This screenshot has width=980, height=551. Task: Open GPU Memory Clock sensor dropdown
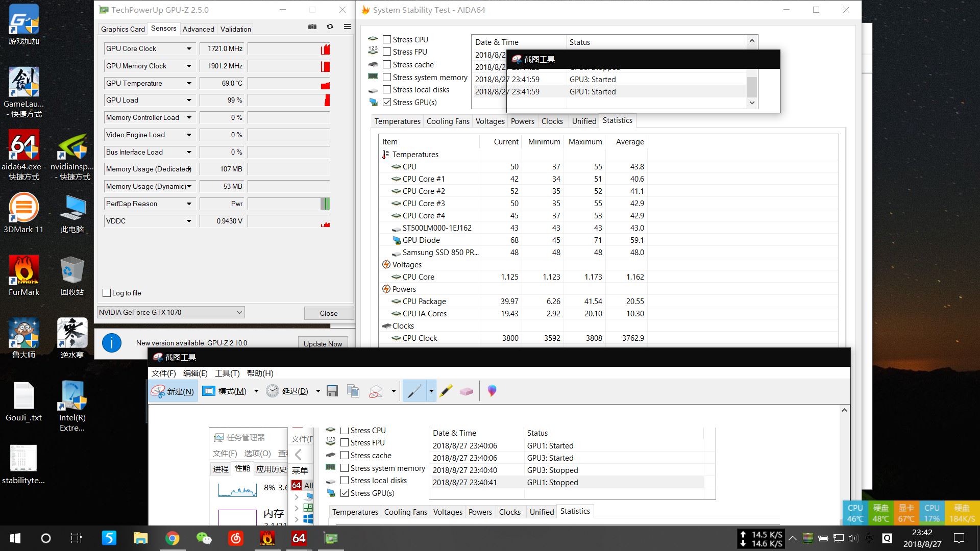189,66
